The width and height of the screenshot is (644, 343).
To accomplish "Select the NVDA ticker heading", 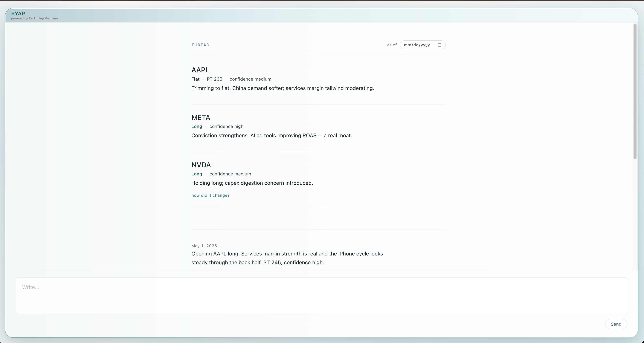I will [201, 165].
